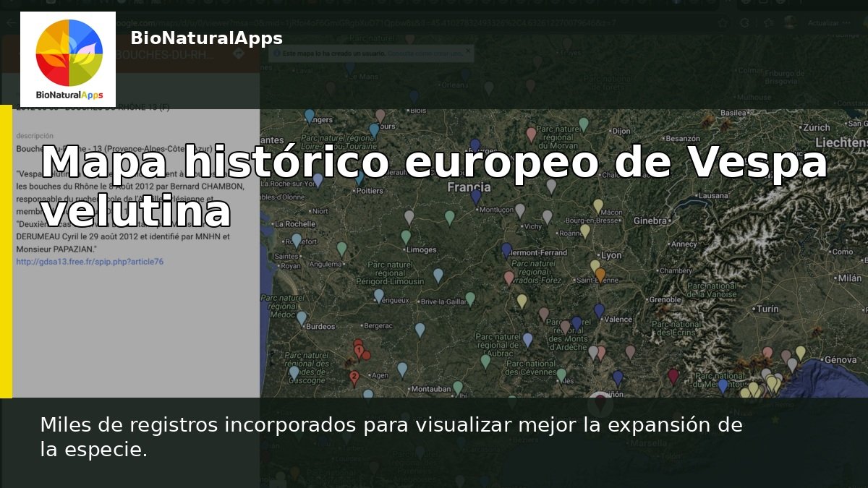
Task: Select the crimson marker east of Aviñón
Action: pyautogui.click(x=673, y=376)
